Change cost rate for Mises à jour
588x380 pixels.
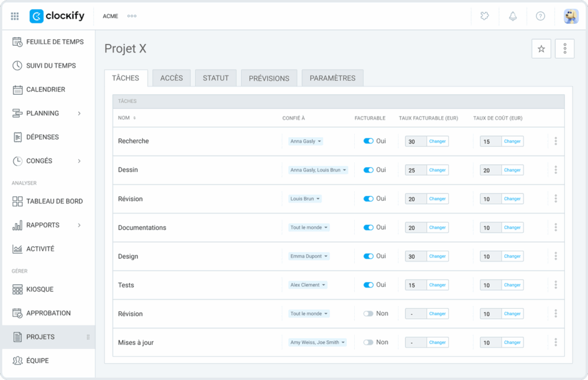coord(512,343)
